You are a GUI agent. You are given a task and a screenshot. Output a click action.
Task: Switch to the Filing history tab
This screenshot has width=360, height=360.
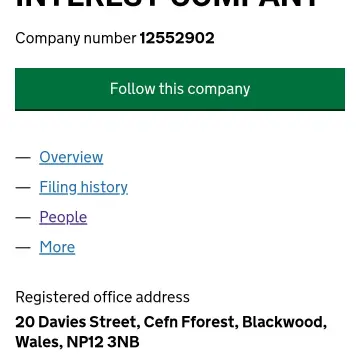pos(83,187)
